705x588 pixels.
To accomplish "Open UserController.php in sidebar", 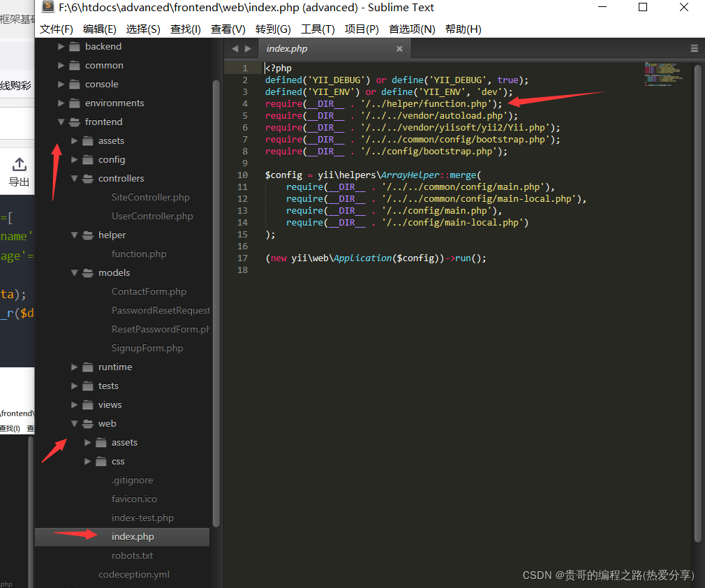I will coord(152,216).
